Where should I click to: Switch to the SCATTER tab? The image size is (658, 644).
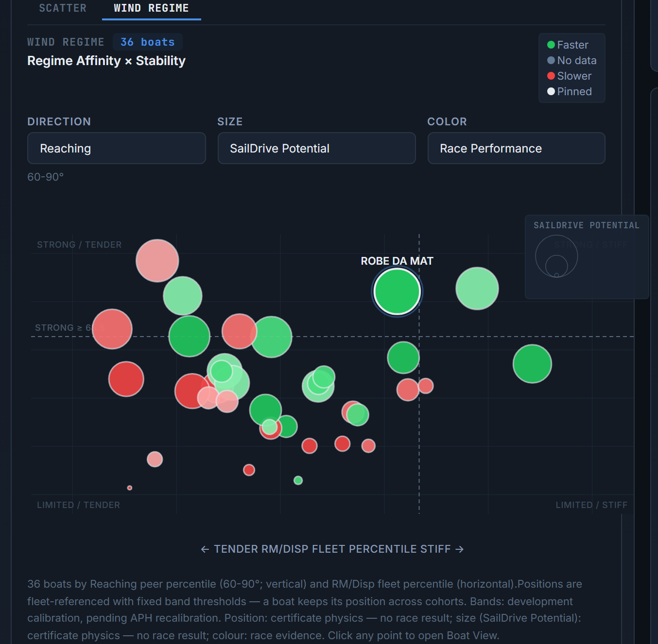[63, 8]
